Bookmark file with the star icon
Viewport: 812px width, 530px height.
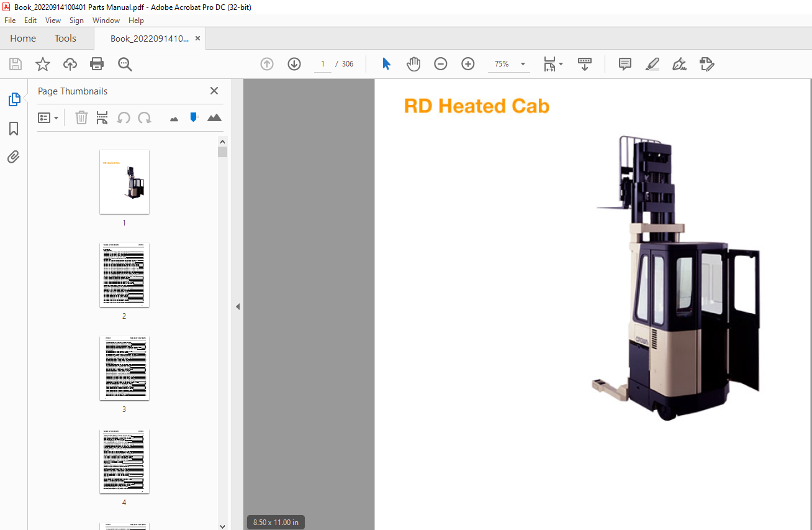42,64
